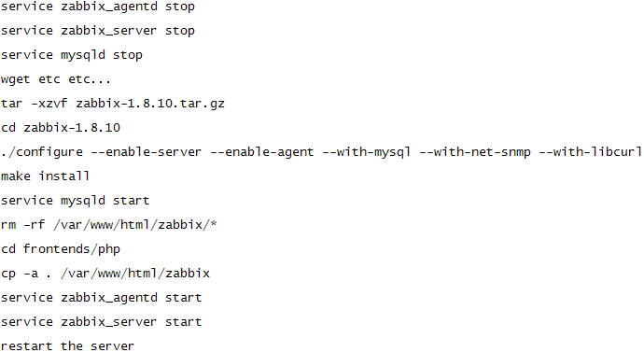This screenshot has height=352, width=644.
Task: Click the '--enable-agent' option text
Action: [262, 152]
